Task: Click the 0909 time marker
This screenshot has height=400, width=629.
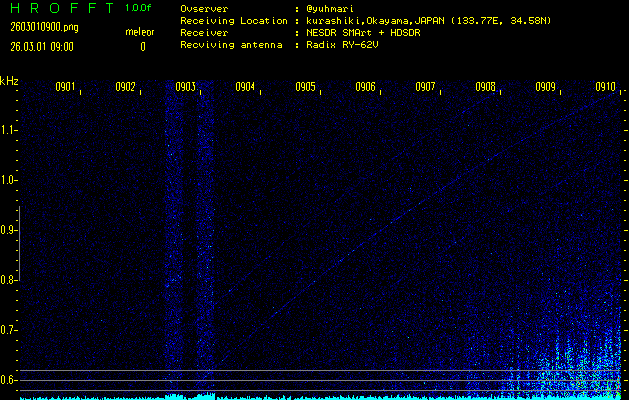Action: (x=546, y=87)
